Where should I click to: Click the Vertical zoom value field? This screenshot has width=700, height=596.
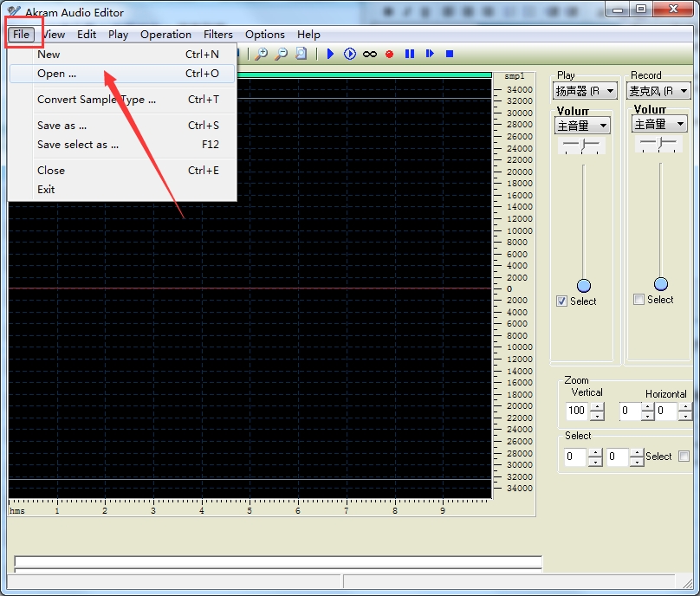(576, 411)
